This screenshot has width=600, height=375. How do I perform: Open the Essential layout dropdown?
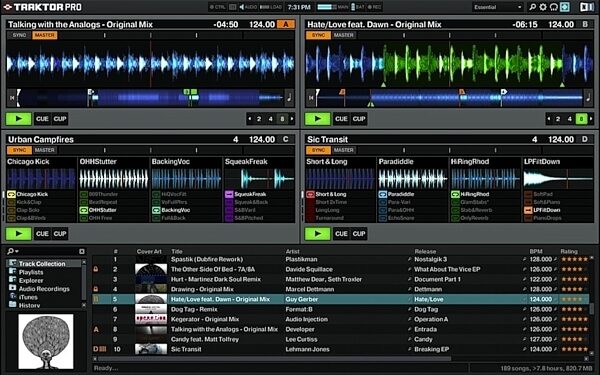(497, 7)
